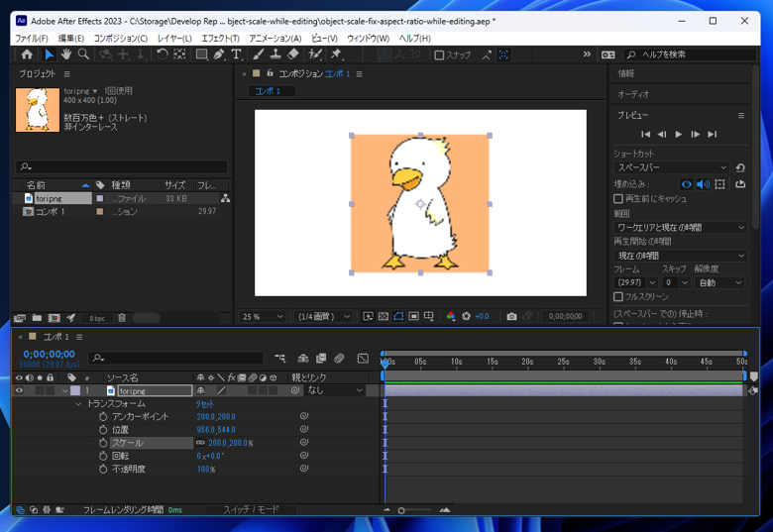Screen dimensions: 773x532
Task: Select the Rotation tool
Action: pyautogui.click(x=163, y=54)
